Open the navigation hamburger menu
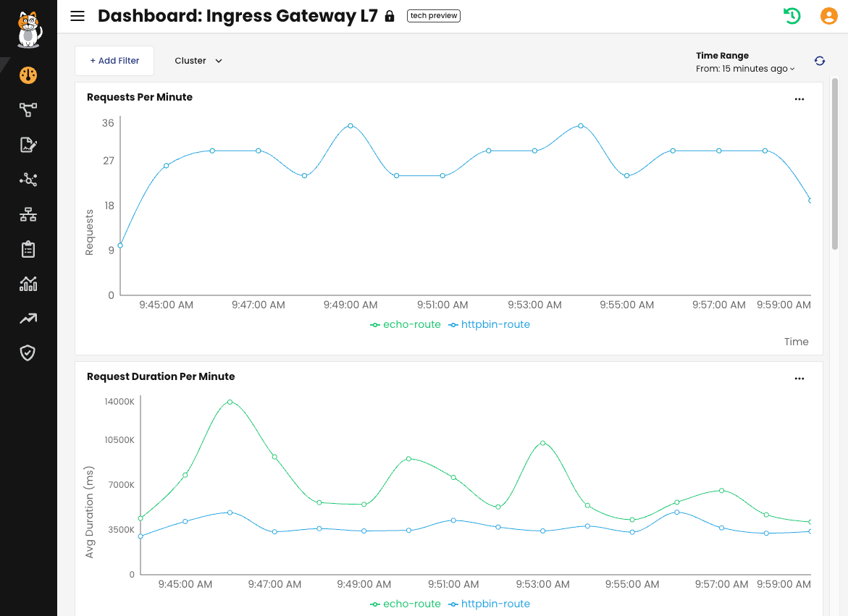The height and width of the screenshot is (616, 848). tap(77, 15)
